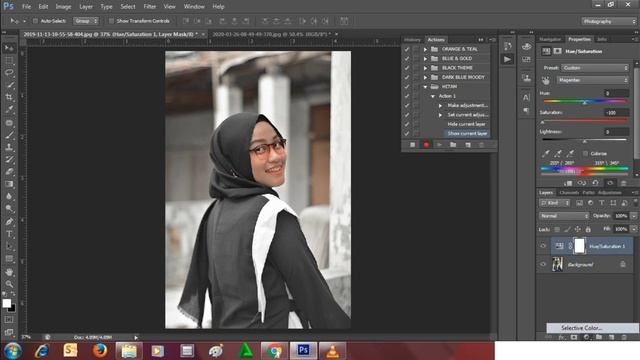This screenshot has height=360, width=640.
Task: Open Chrome from the Windows taskbar
Action: click(274, 351)
